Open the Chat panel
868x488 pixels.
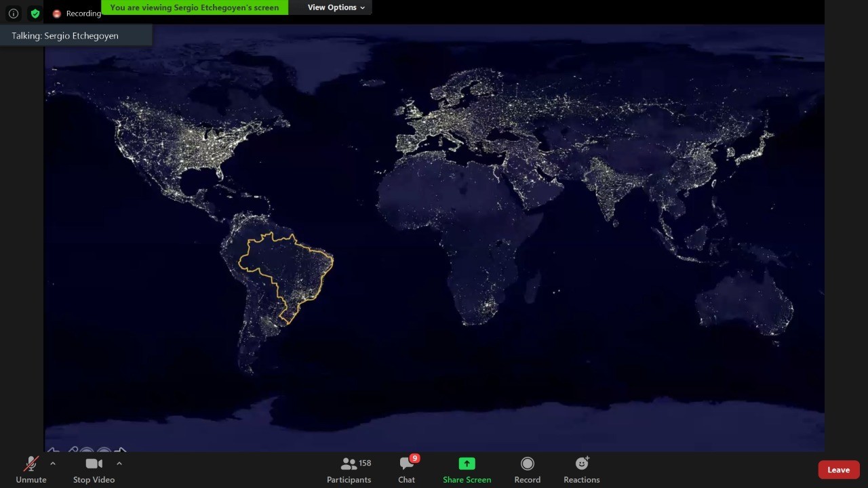click(x=406, y=470)
